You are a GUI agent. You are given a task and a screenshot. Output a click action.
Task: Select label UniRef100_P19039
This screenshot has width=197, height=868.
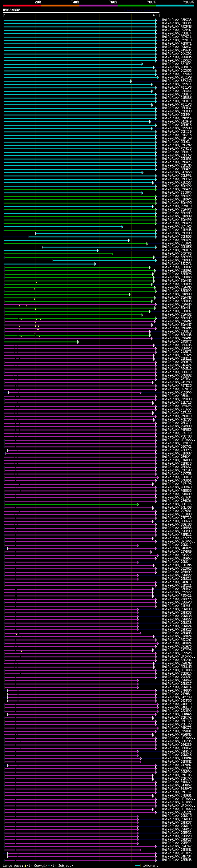pyautogui.click(x=177, y=399)
